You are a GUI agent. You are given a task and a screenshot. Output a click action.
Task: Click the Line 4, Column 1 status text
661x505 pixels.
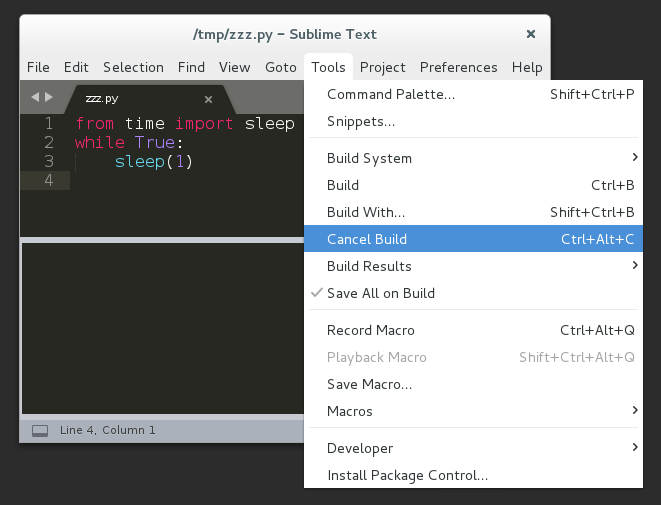(x=108, y=430)
